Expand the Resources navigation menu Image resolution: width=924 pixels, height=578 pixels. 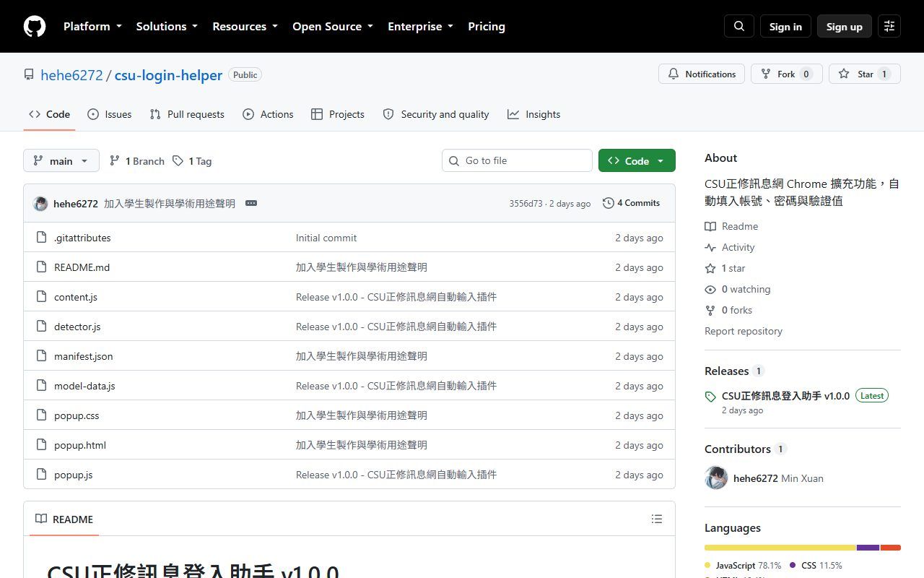[245, 26]
